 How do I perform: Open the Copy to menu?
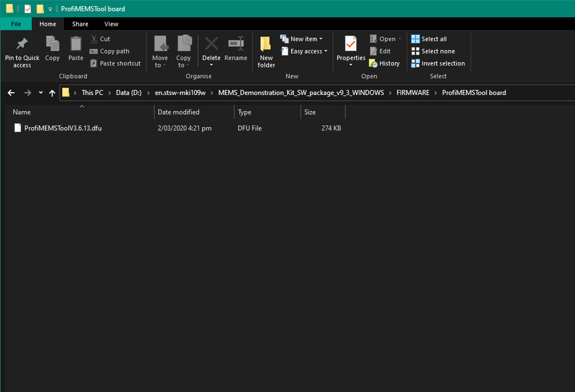[183, 52]
